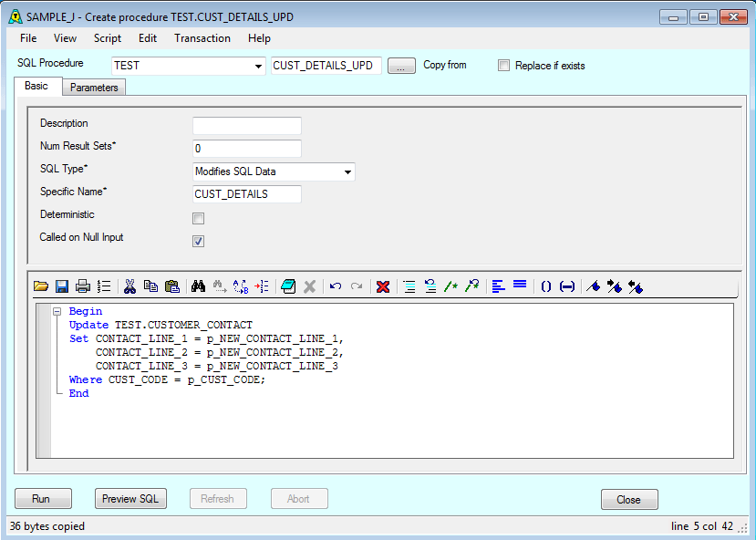The image size is (756, 540).
Task: Open the File menu
Action: pos(28,38)
